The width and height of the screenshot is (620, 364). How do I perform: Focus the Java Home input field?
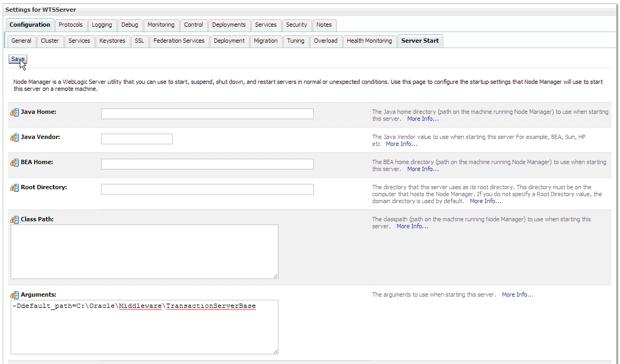click(x=207, y=114)
